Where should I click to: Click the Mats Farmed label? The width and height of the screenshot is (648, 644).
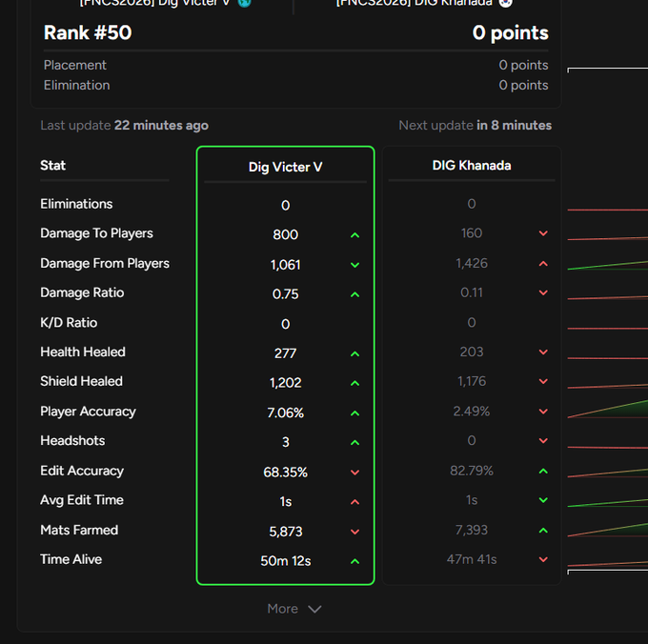pyautogui.click(x=79, y=530)
